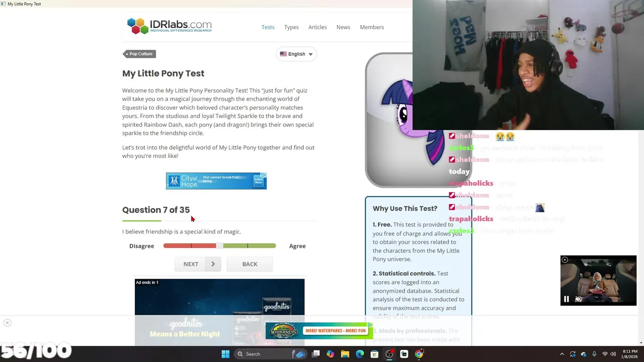Go to IDRlabs.com home via logo
Screen dimensions: 644x362
click(x=169, y=26)
